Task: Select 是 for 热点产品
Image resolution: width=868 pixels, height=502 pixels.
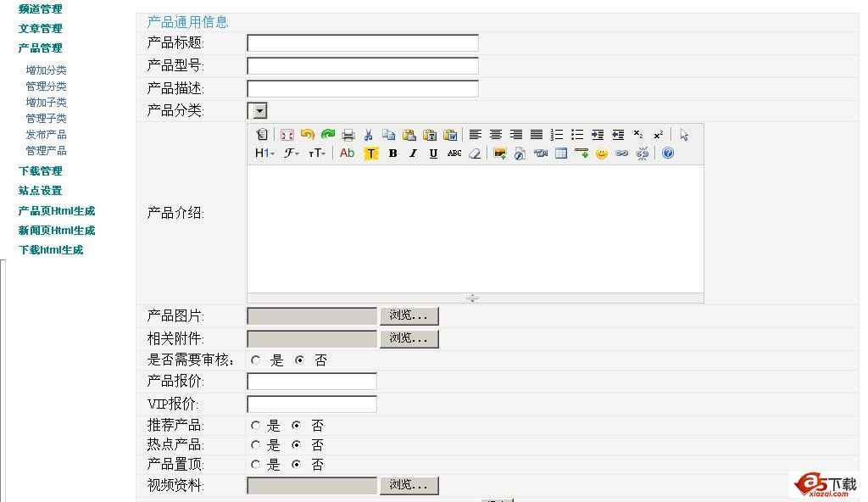Action: pos(255,445)
